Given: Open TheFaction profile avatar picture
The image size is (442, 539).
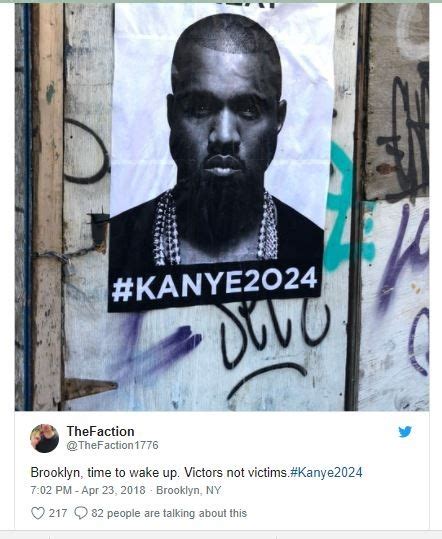Looking at the screenshot, I should click(x=44, y=438).
